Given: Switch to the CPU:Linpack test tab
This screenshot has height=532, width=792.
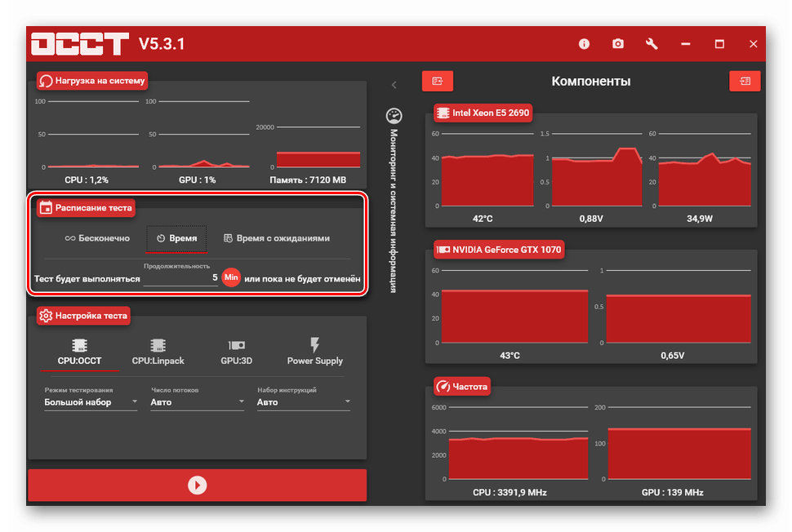Looking at the screenshot, I should [158, 352].
